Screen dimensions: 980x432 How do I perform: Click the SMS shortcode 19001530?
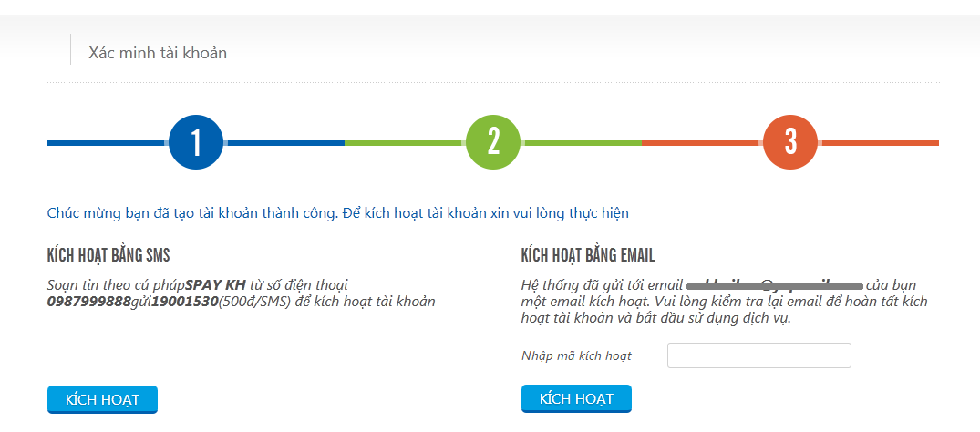coord(185,302)
